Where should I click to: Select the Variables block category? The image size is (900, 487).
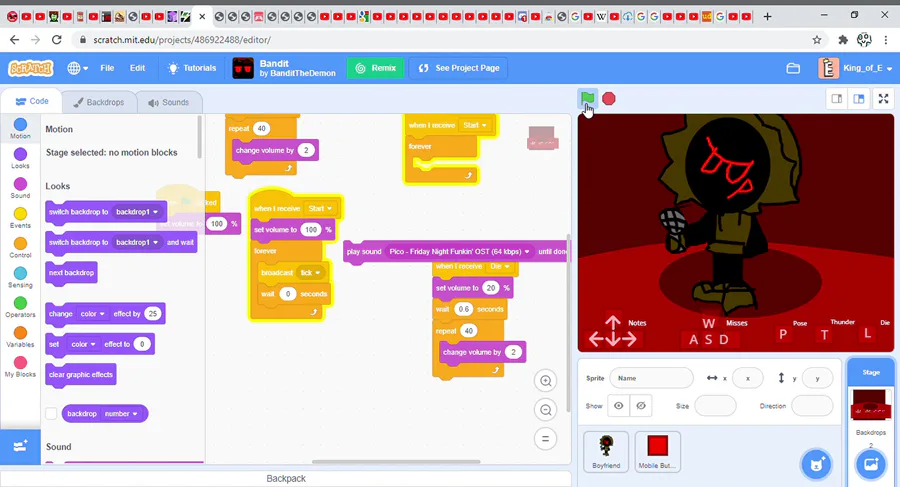coord(20,337)
